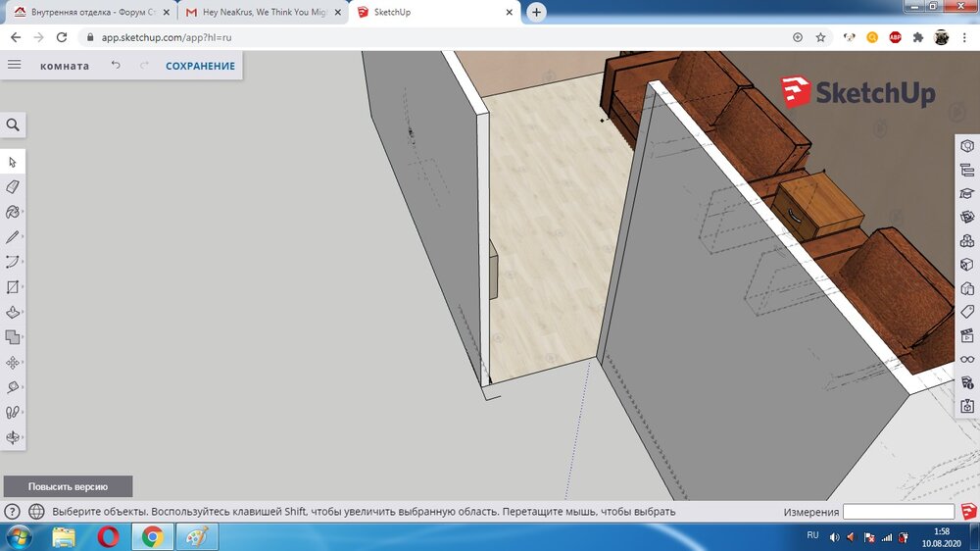This screenshot has height=551, width=980.
Task: Launch Opera from the taskbar
Action: point(108,537)
